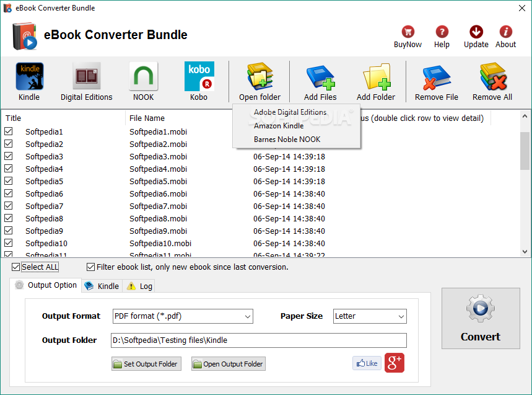Toggle the Select ALL checkbox
This screenshot has width=532, height=395.
[15, 267]
